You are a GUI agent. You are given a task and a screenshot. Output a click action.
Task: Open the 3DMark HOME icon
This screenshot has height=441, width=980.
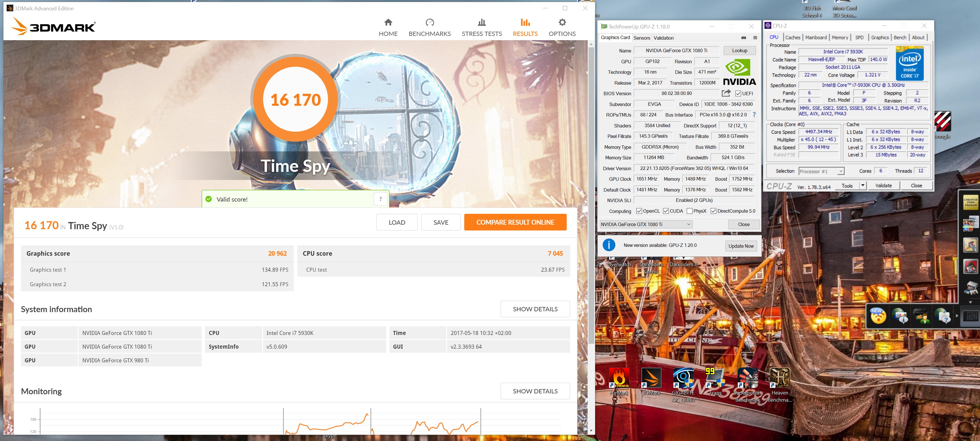[x=388, y=23]
